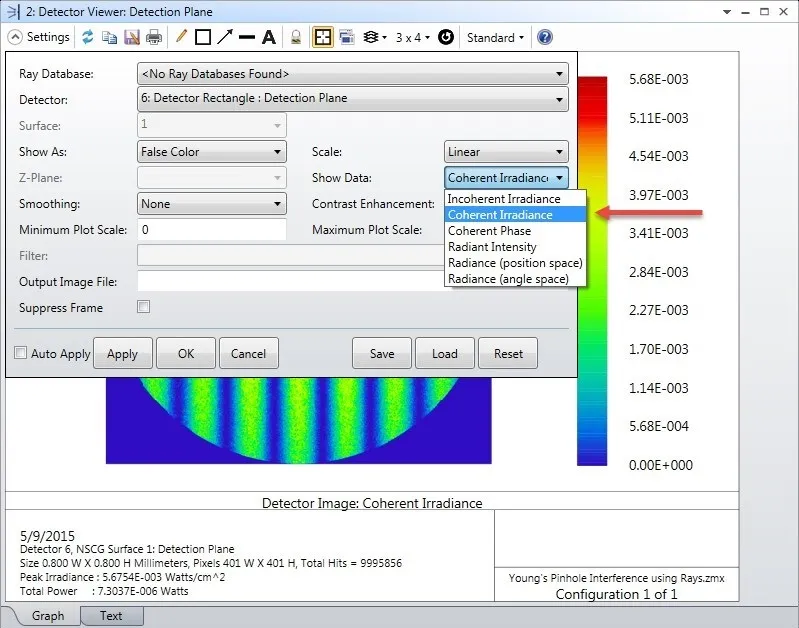
Task: Open the Detector dropdown
Action: point(352,99)
